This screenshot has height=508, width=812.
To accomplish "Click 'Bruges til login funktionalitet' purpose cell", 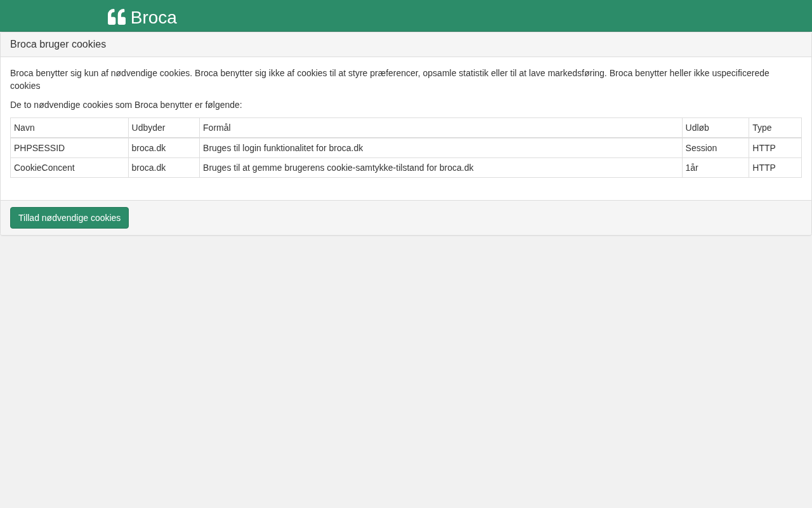I will 440,148.
